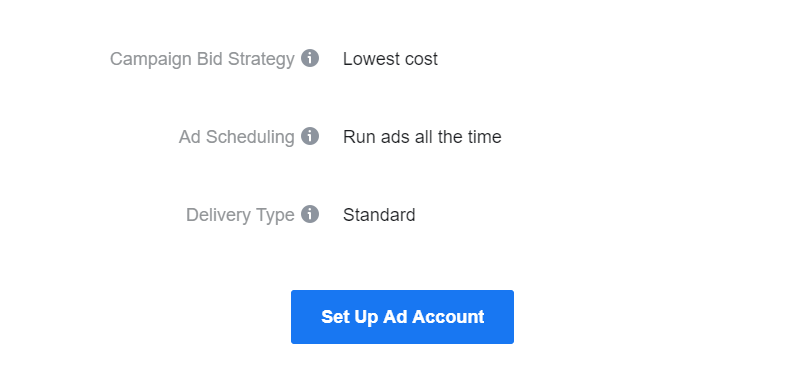Show Delivery Type help via its info icon

point(310,214)
